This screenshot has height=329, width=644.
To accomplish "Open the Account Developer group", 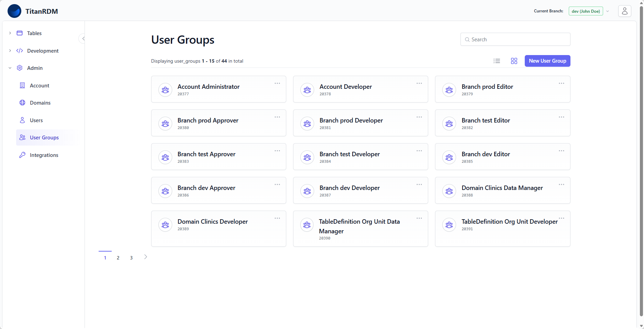I will (x=346, y=87).
